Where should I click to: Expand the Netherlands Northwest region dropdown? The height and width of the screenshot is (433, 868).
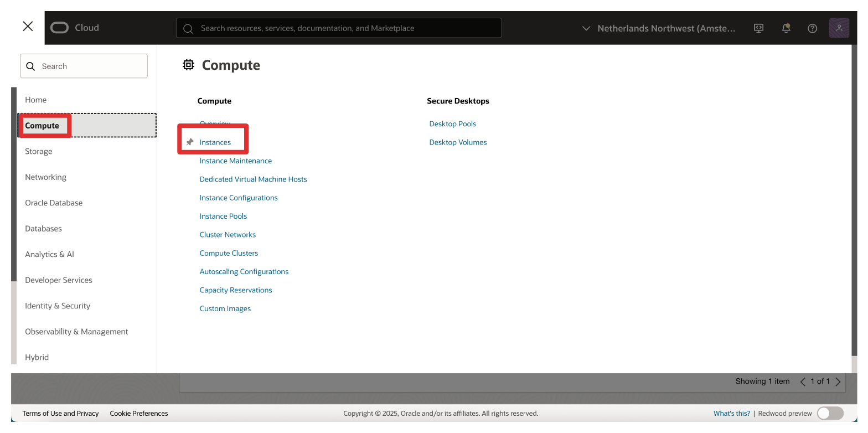(659, 28)
